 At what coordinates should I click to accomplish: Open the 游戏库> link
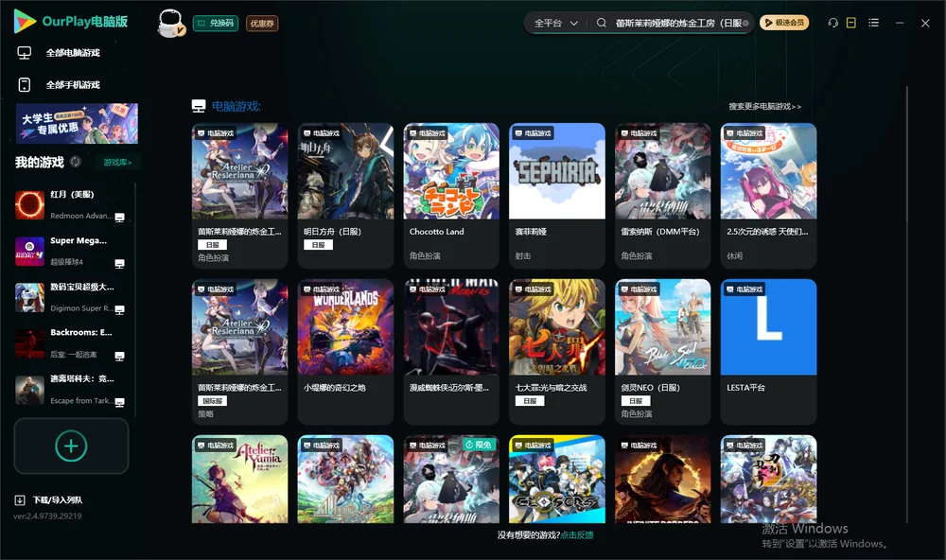click(x=117, y=163)
